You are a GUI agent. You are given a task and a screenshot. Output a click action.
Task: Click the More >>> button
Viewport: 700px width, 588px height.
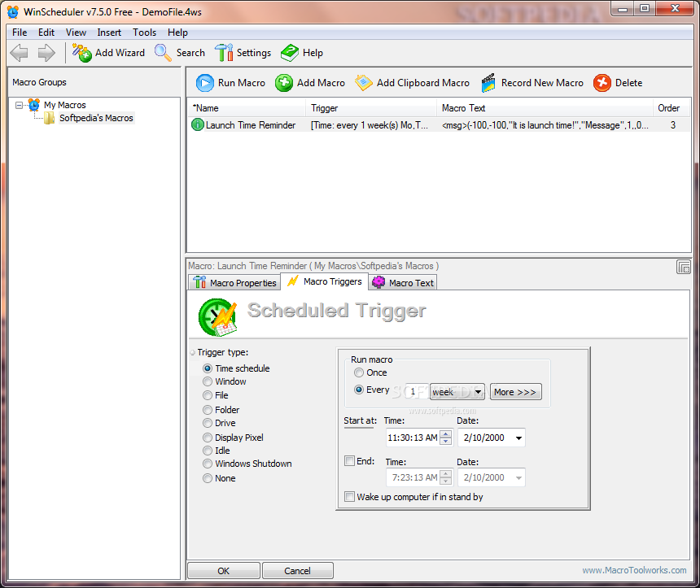pos(515,392)
